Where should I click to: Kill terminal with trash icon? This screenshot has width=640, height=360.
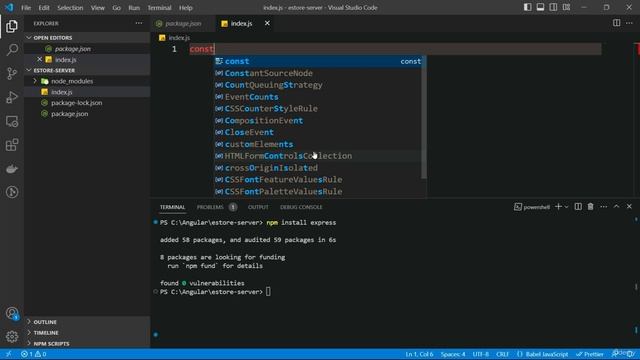[591, 207]
